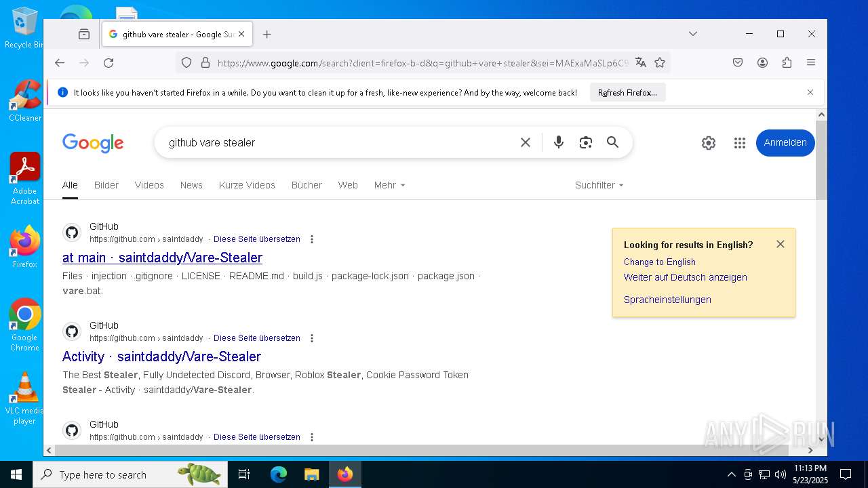The height and width of the screenshot is (488, 868).
Task: Bookmark this page star icon
Action: click(660, 63)
